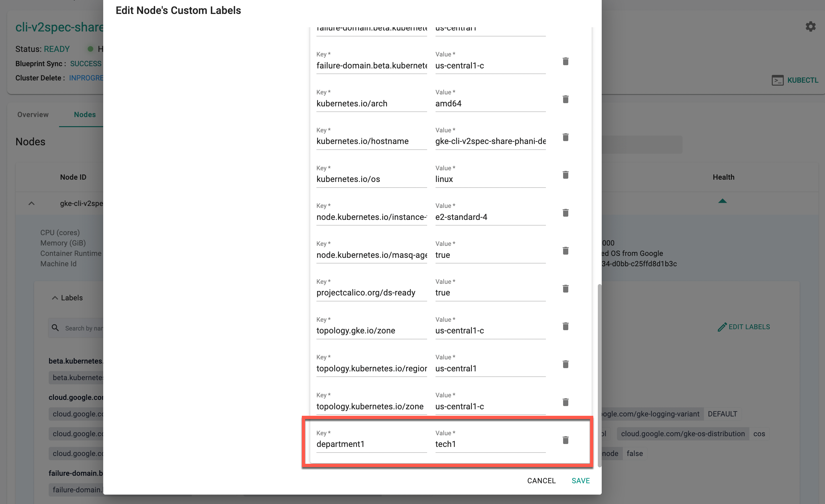Image resolution: width=825 pixels, height=504 pixels.
Task: Select the Nodes tab
Action: tap(85, 114)
